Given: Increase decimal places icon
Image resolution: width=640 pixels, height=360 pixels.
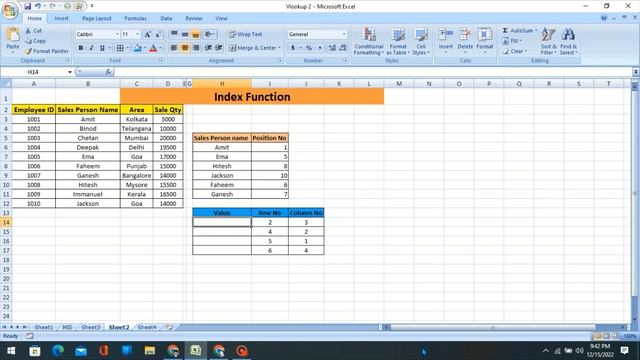Looking at the screenshot, I should [x=332, y=48].
